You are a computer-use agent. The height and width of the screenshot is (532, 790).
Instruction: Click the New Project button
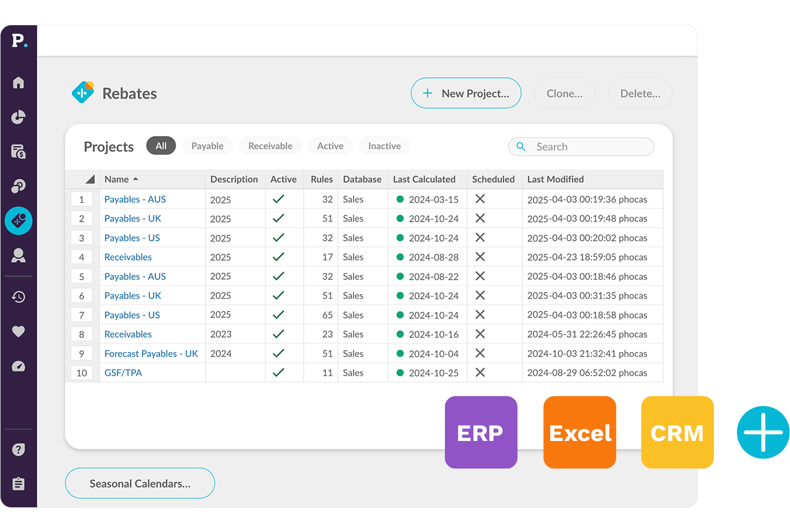(x=466, y=93)
